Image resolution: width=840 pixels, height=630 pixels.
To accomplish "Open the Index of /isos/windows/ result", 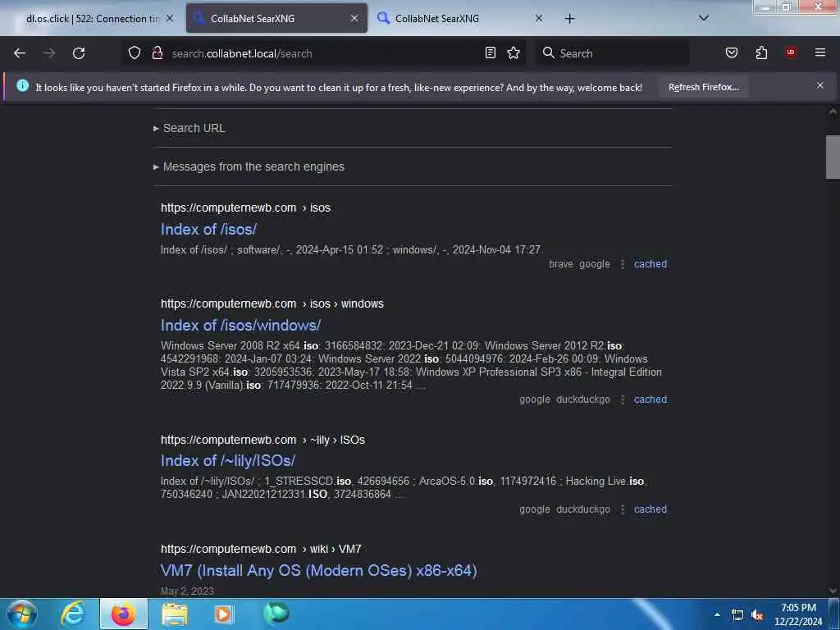I will 240,325.
